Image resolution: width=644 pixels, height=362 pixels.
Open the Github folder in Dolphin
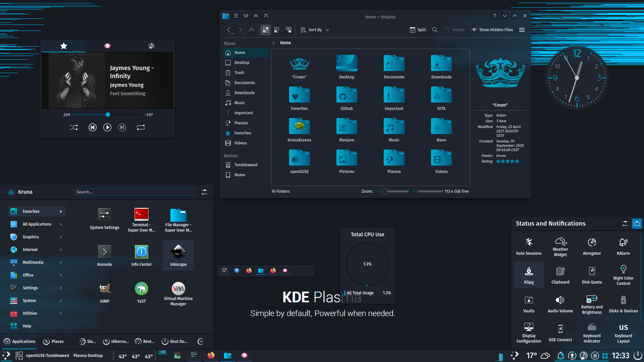(x=346, y=98)
